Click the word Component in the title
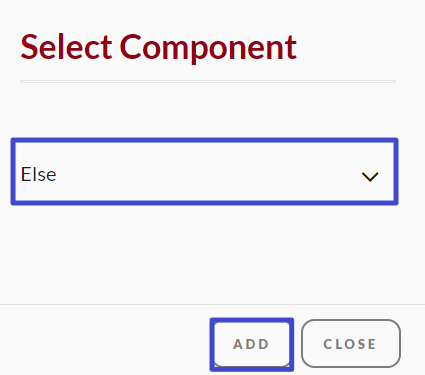 coord(208,47)
